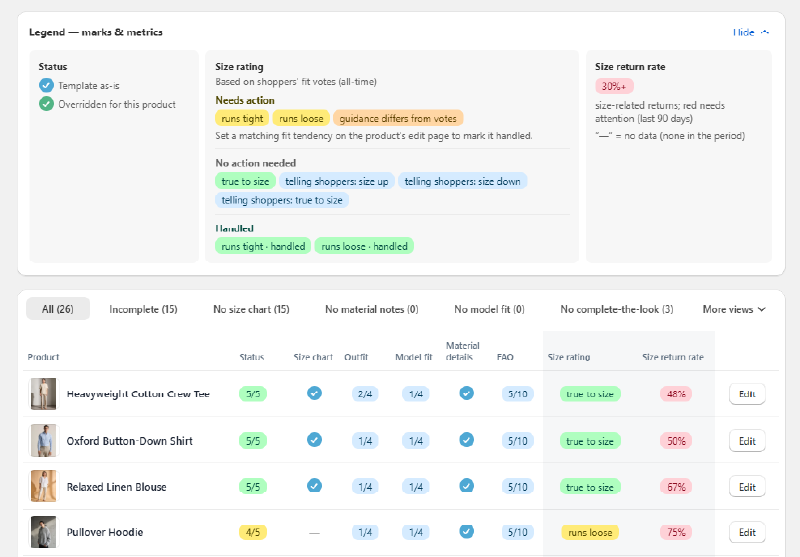Click size chart checkmark for Oxford Button-Down Shirt
The image size is (800, 557).
click(314, 440)
